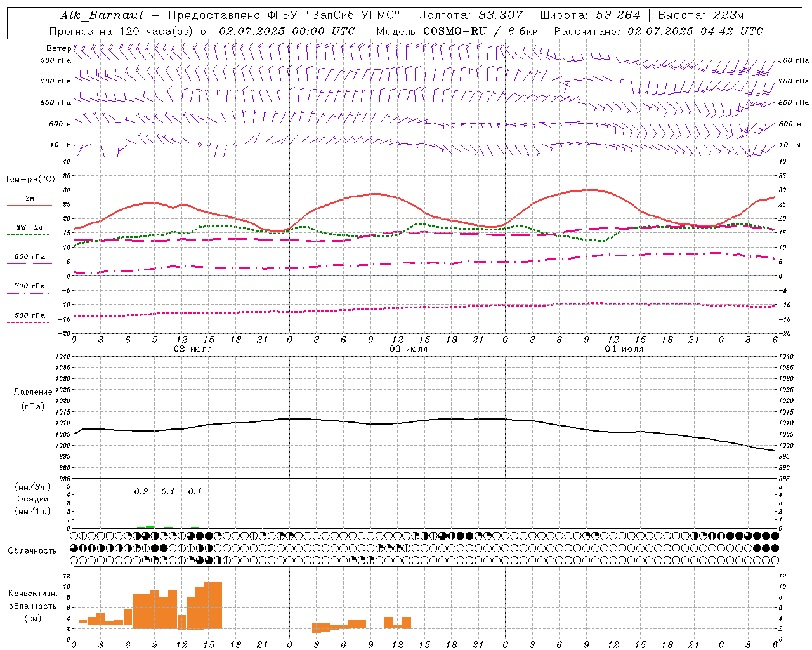
Task: Click the station name Alk_Barnaul in header
Action: tap(102, 15)
